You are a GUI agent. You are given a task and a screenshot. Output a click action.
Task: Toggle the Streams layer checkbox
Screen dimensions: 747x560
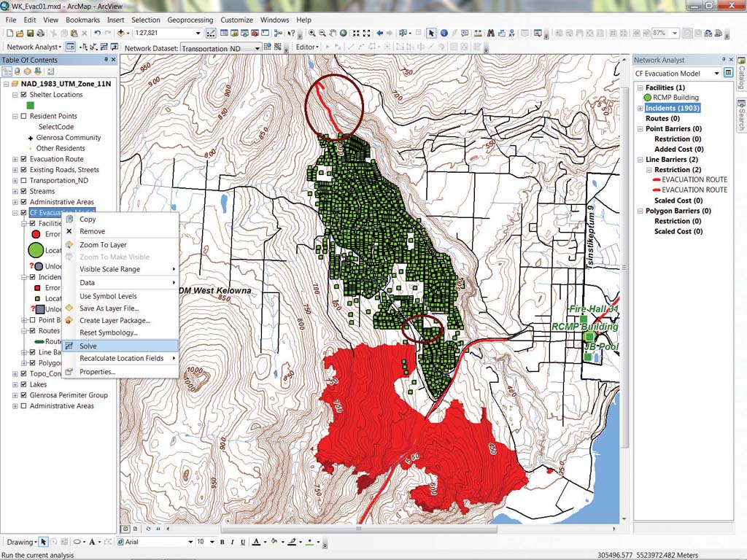(24, 191)
